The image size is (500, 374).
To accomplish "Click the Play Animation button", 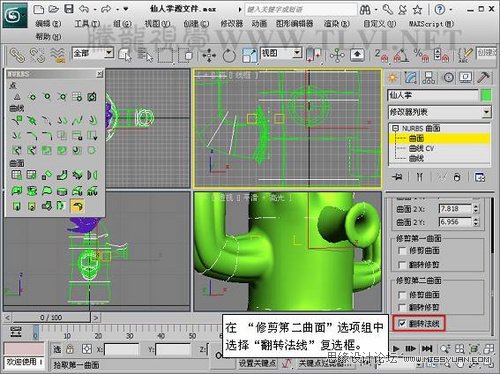I will (396, 349).
